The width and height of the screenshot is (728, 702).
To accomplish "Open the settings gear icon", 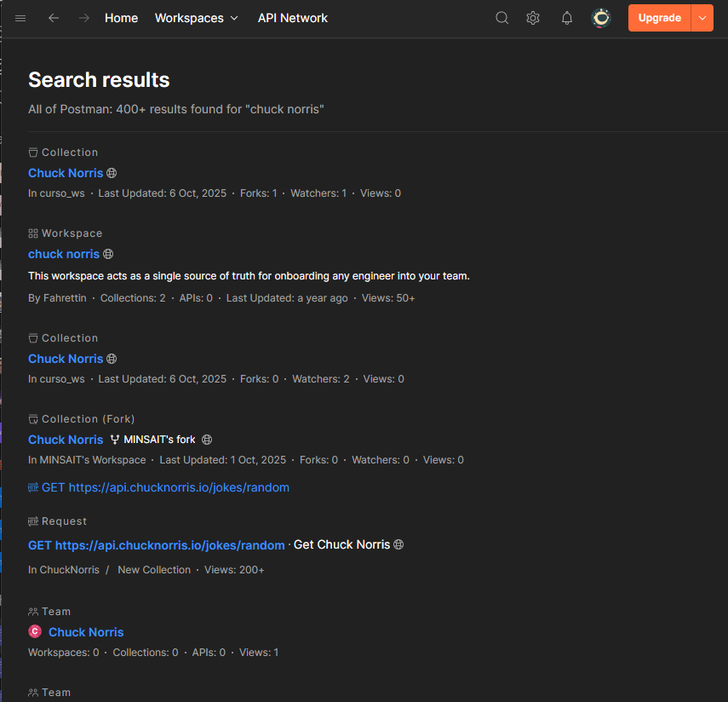I will (x=533, y=18).
